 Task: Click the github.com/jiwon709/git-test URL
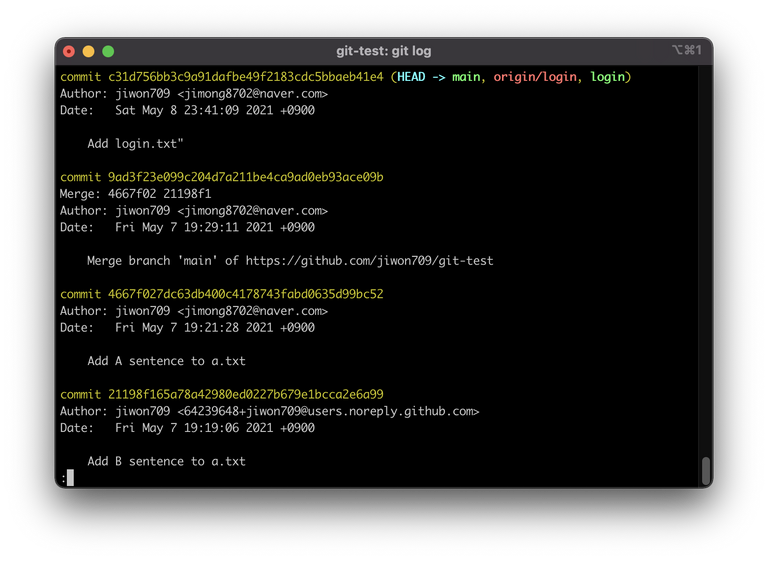click(x=369, y=261)
